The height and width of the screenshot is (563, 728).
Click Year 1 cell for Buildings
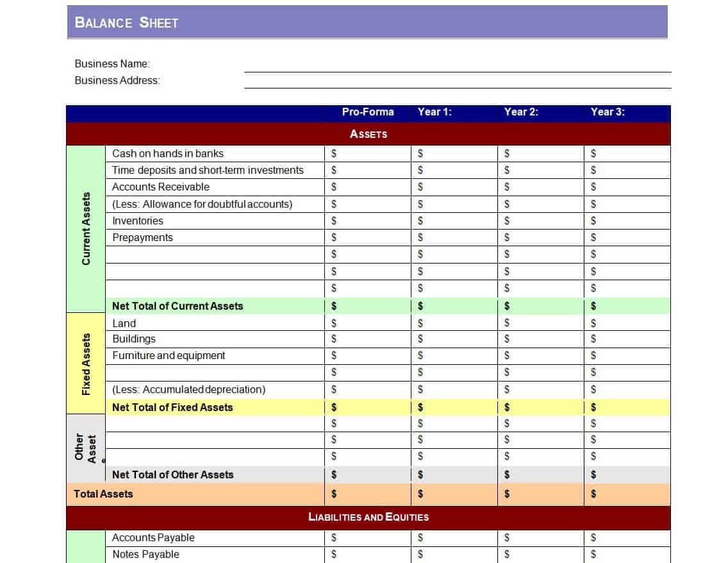click(x=454, y=339)
